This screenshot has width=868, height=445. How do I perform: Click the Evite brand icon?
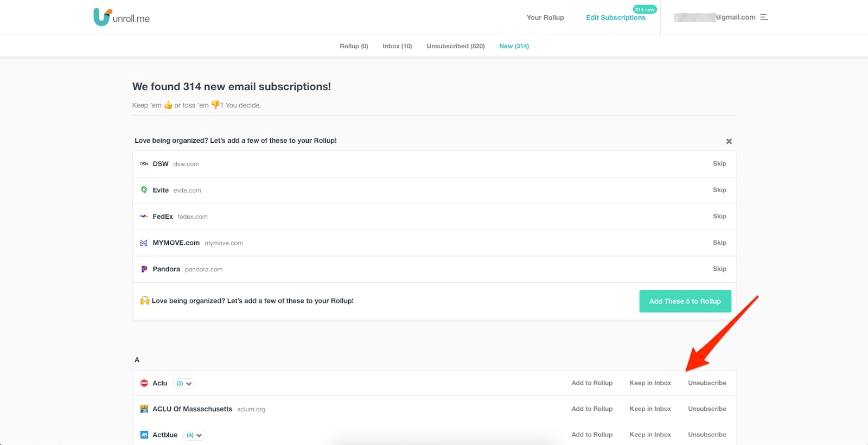144,190
